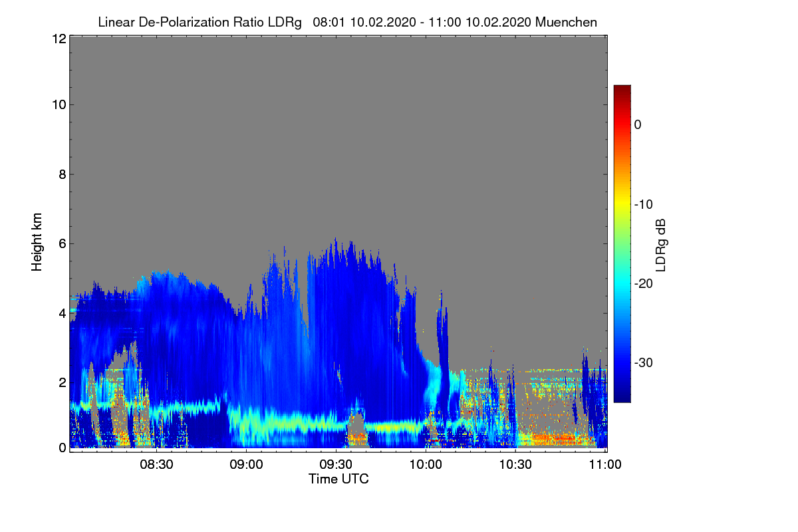Click the colorbar value -20 label
This screenshot has height=532, width=798.
tap(643, 284)
